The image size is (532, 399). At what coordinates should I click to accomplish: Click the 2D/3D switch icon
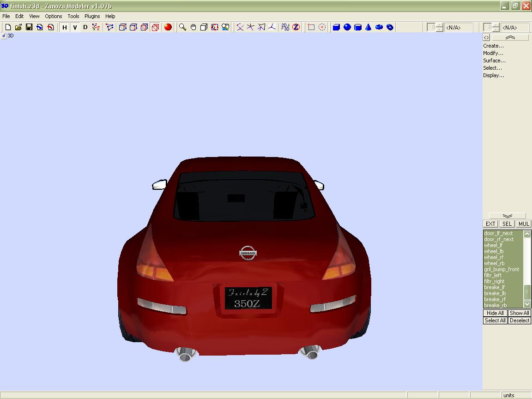click(285, 27)
